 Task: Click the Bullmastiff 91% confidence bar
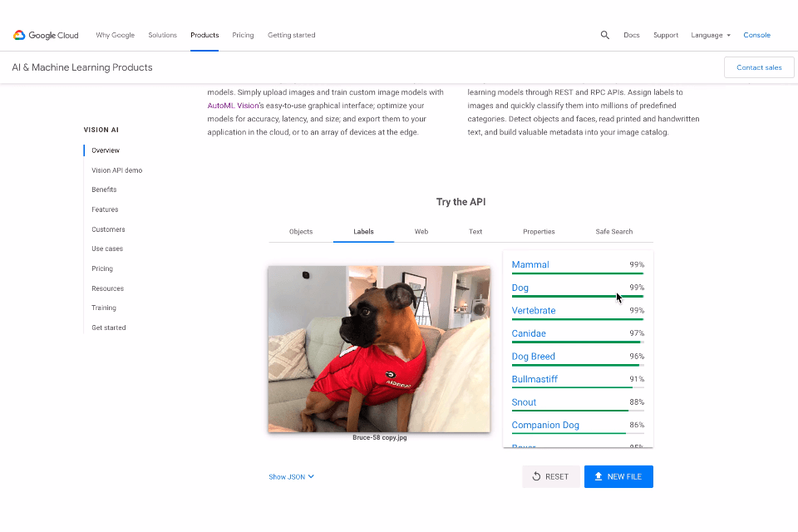click(x=578, y=388)
